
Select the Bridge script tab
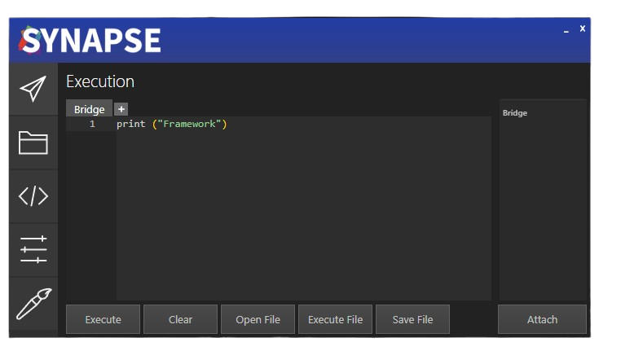pyautogui.click(x=89, y=109)
